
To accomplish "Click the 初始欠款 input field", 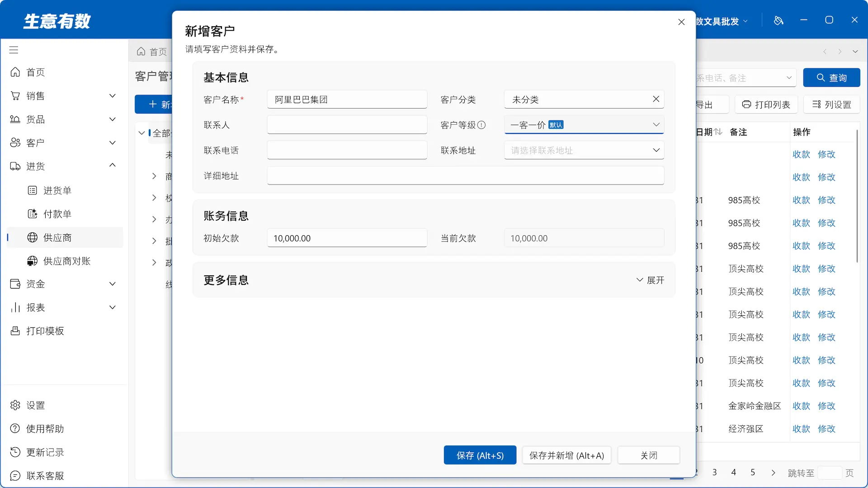I will 347,238.
